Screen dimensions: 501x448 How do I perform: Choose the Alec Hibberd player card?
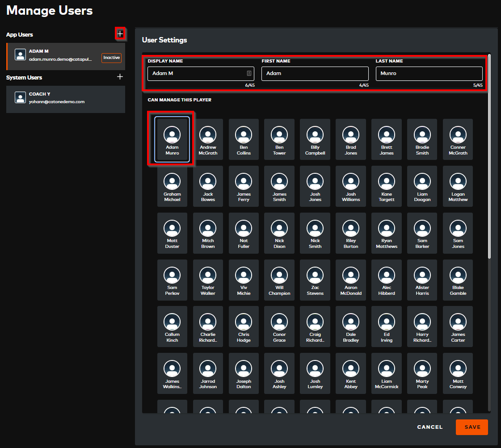[x=387, y=280]
